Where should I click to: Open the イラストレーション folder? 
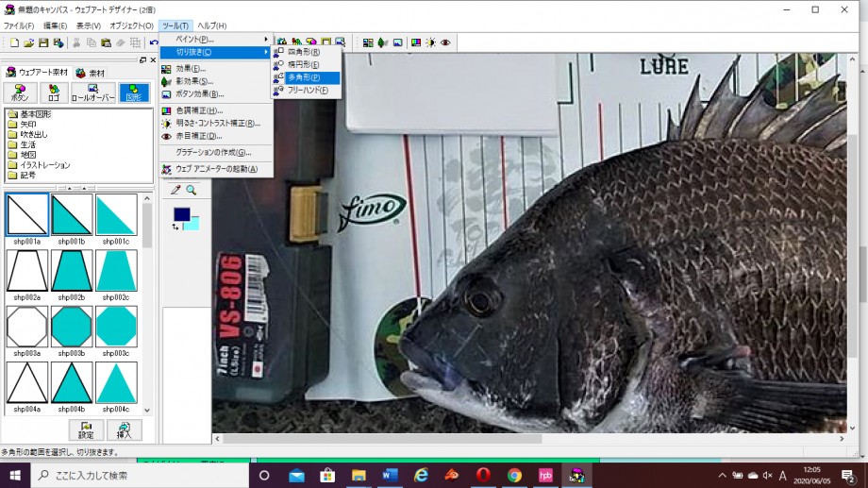point(40,164)
